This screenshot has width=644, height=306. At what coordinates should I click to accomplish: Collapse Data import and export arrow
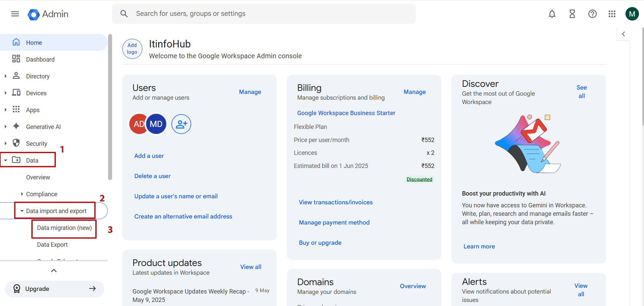click(22, 211)
